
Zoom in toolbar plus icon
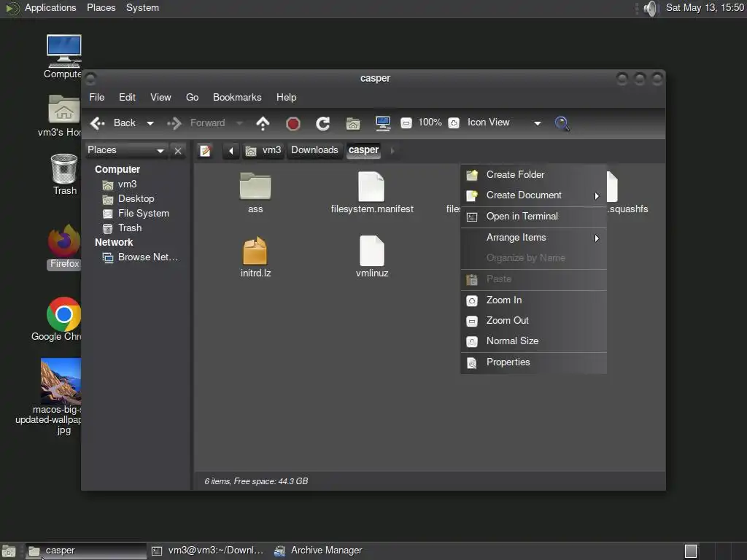454,122
